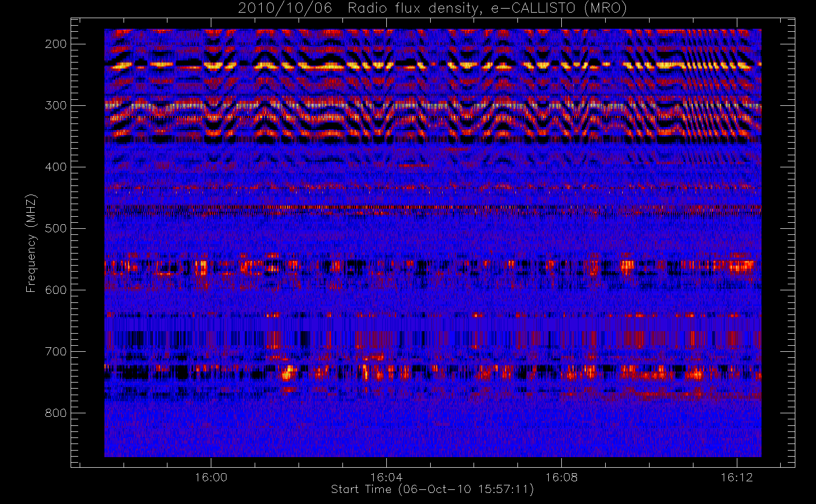Click the 16:00 time tick label
The height and width of the screenshot is (504, 816).
(211, 477)
